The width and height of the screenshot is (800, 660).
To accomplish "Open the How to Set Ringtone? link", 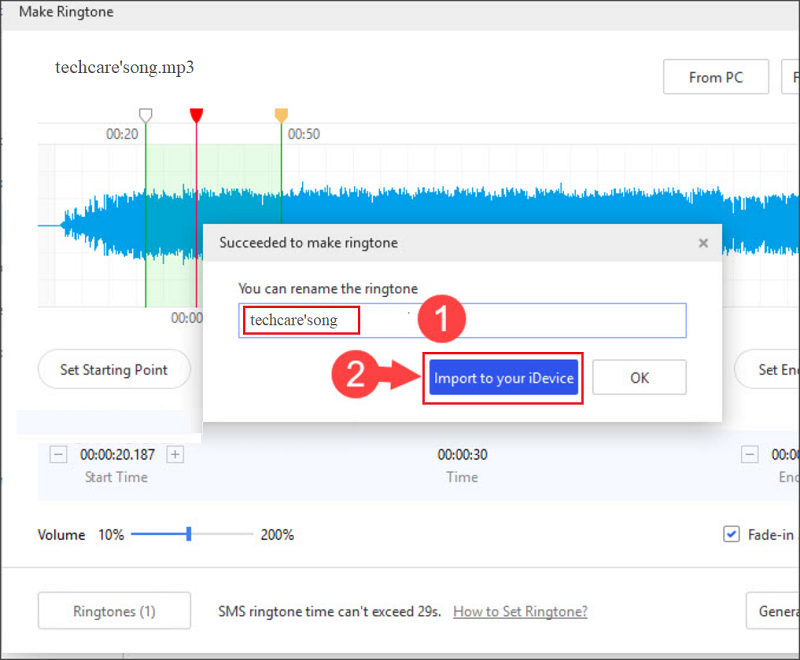I will 520,611.
